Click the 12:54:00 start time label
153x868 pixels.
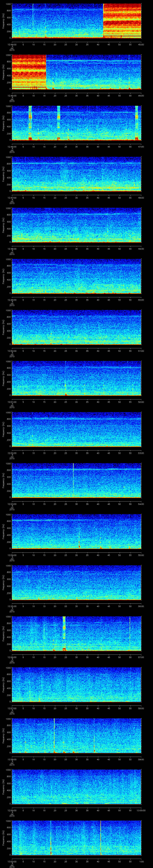[x=12, y=555]
